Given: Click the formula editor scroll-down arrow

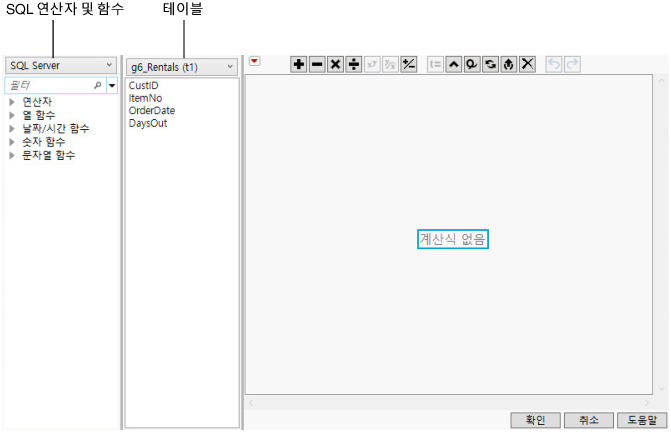Looking at the screenshot, I should (662, 389).
